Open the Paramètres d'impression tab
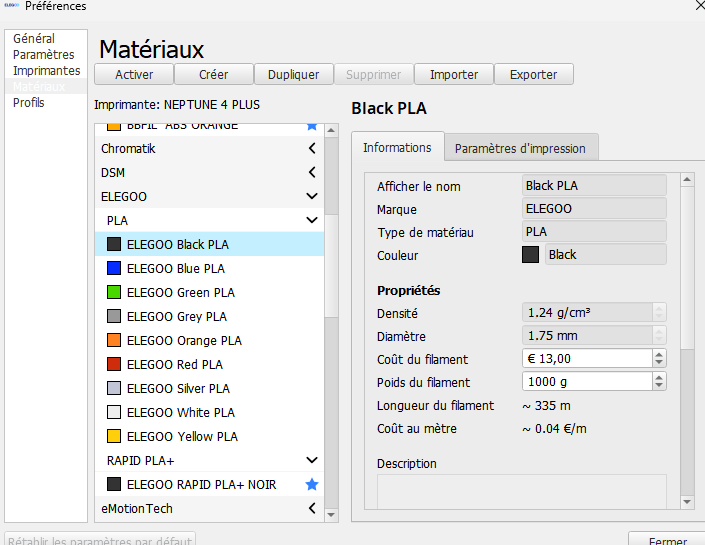Image resolution: width=705 pixels, height=545 pixels. (520, 148)
